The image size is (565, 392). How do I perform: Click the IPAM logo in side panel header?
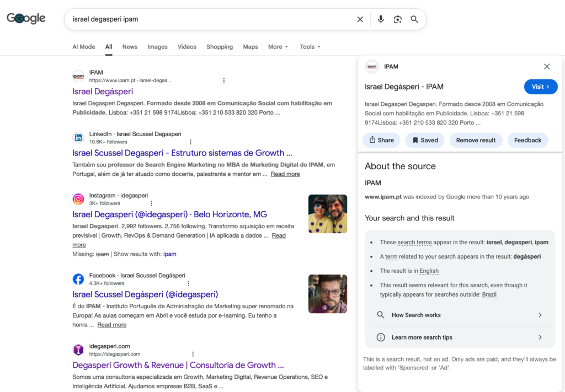click(372, 67)
